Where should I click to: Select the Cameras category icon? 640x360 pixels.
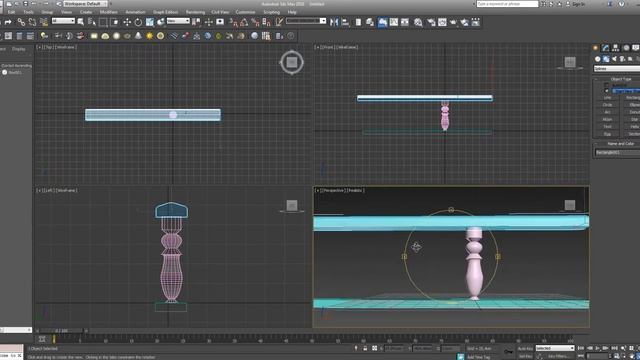click(x=622, y=59)
